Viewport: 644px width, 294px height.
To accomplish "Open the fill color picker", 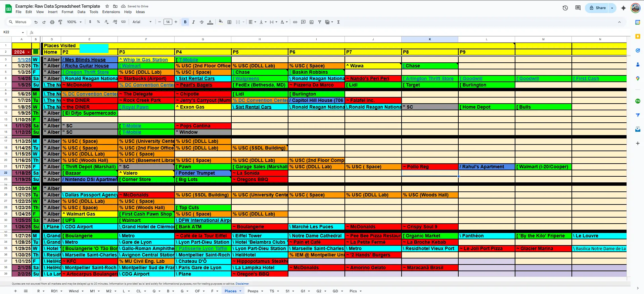I will point(221,22).
